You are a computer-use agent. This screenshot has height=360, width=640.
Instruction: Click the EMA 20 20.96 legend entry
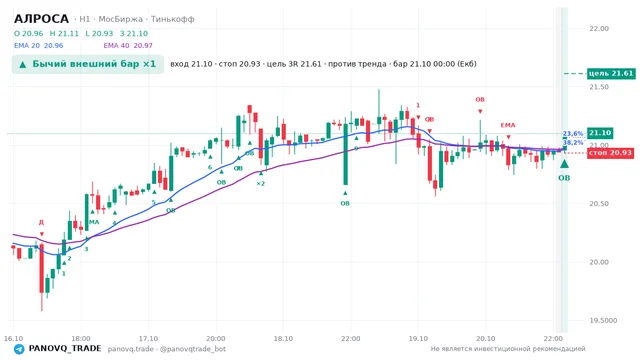point(39,45)
